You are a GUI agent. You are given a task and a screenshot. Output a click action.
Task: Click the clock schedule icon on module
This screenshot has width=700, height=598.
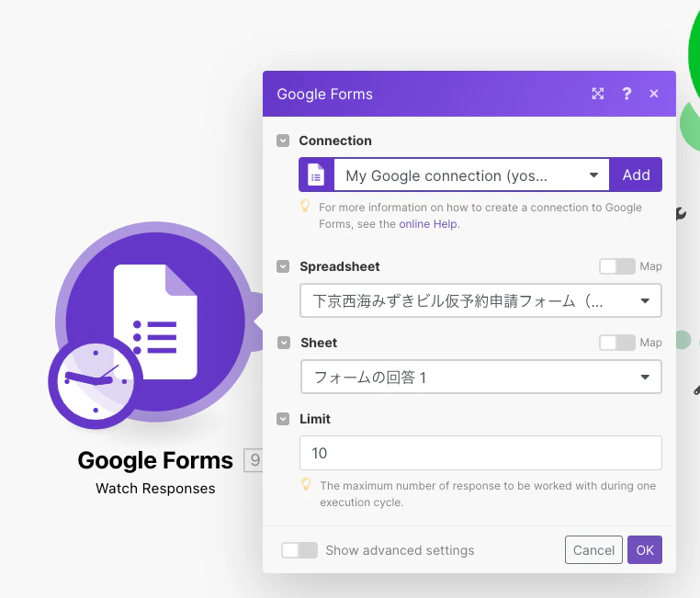(96, 381)
